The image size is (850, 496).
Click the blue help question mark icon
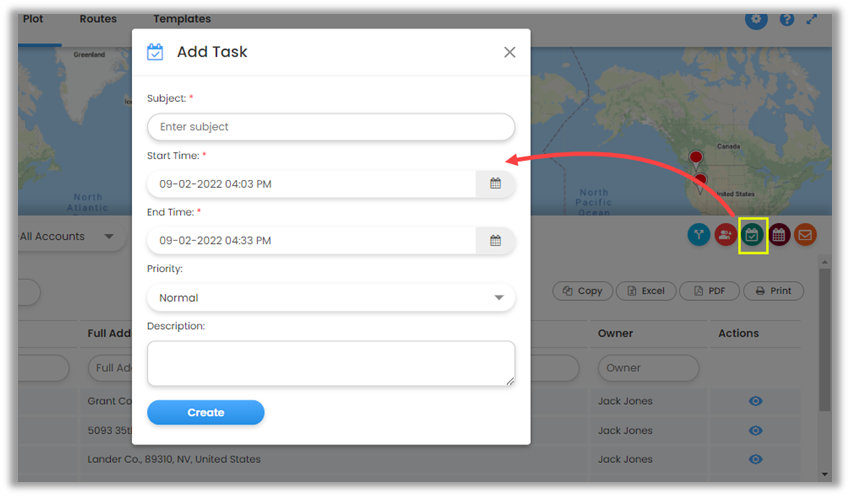pyautogui.click(x=787, y=19)
